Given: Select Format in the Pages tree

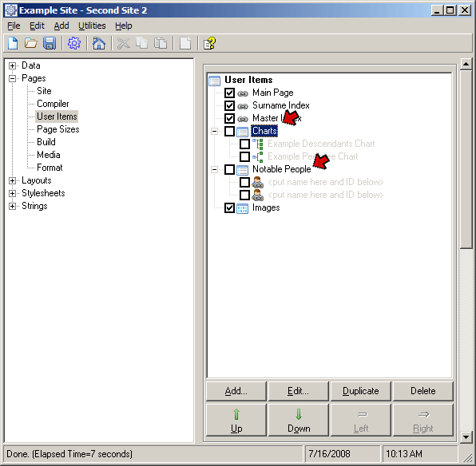Looking at the screenshot, I should tap(50, 168).
